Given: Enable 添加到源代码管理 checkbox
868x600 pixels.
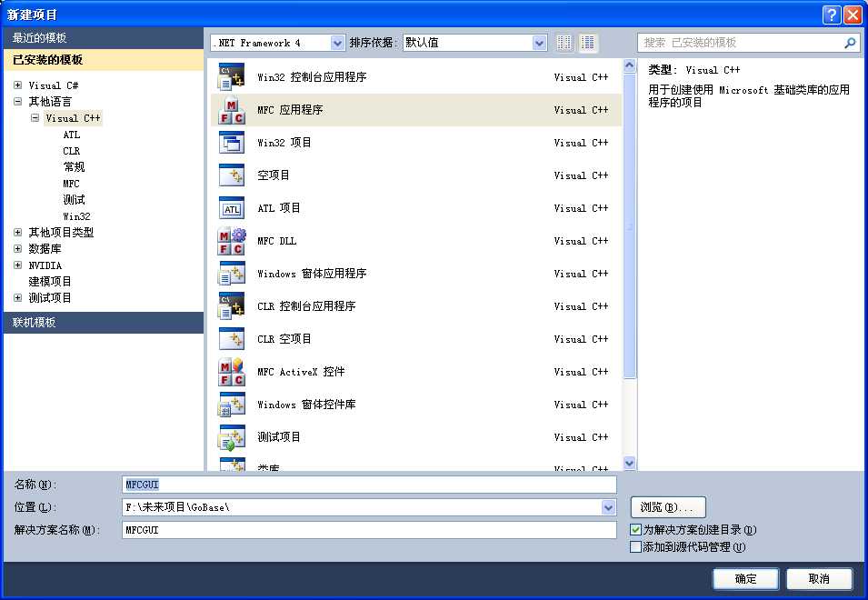Looking at the screenshot, I should pyautogui.click(x=635, y=547).
